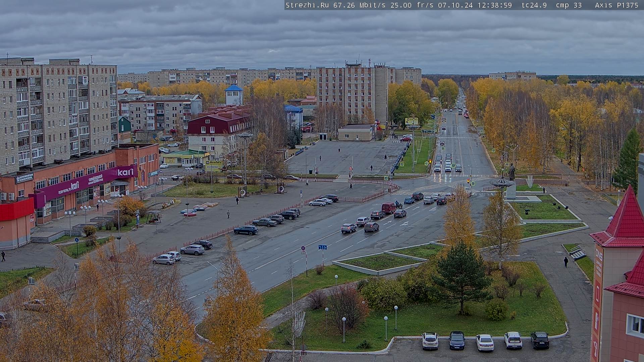Select the tc24.9 overlay value
This screenshot has width=644, height=362.
(x=534, y=5)
